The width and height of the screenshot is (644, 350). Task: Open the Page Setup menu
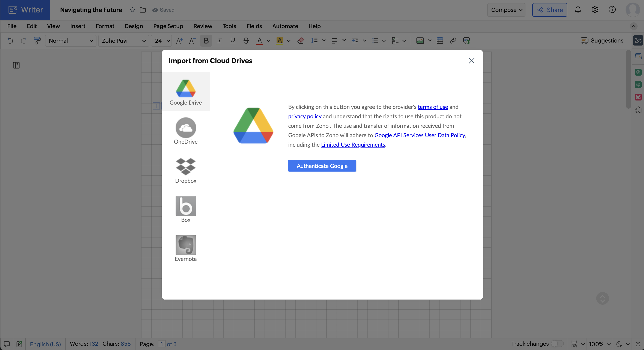pos(168,26)
